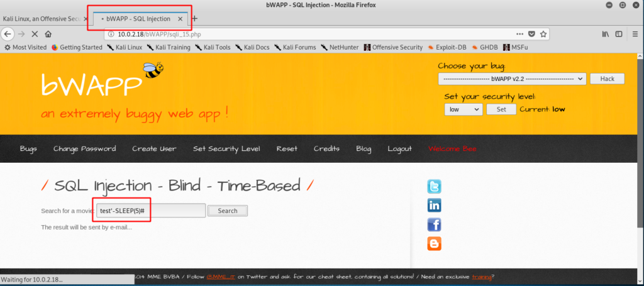
Task: Open Getting Started bookmark
Action: (77, 47)
